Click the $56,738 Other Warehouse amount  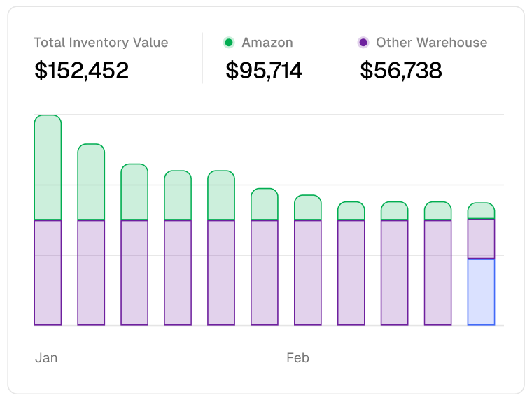coord(401,71)
